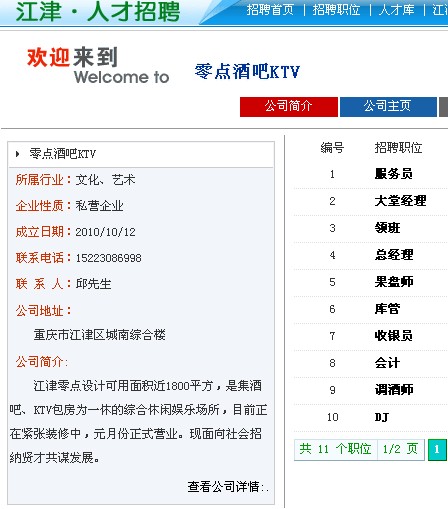This screenshot has height=509, width=448.
Task: Open the 库管 job listing
Action: pyautogui.click(x=387, y=309)
